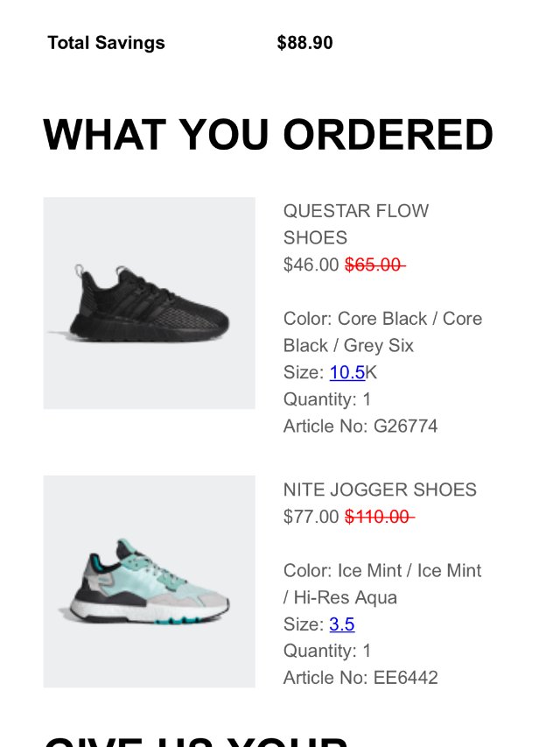Screen dimensions: 560x747
Task: Click Questar Flow Quantity: 1 line
Action: click(x=327, y=399)
